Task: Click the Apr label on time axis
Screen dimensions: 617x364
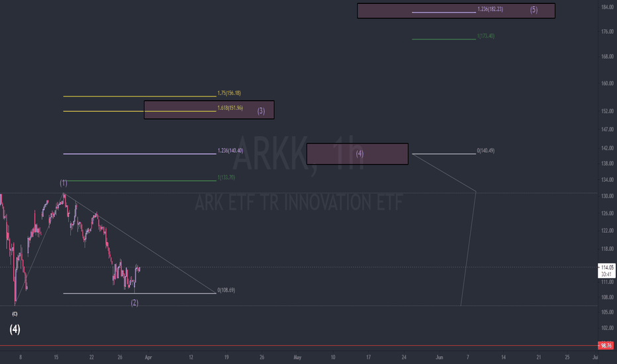Action: pos(148,357)
